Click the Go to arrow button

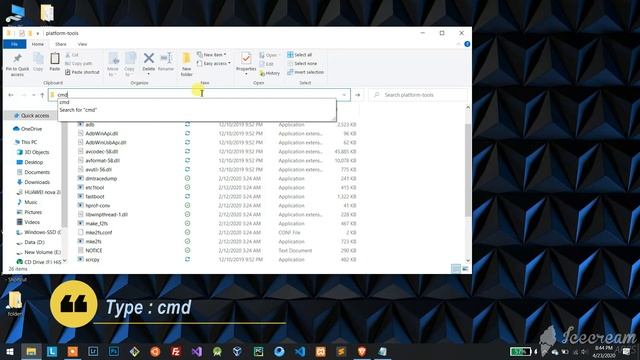pos(358,95)
